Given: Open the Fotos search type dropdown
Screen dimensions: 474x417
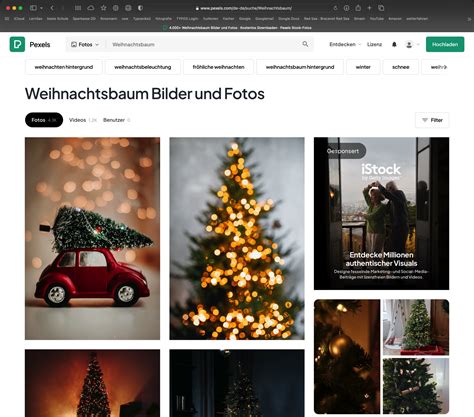Looking at the screenshot, I should [x=85, y=44].
